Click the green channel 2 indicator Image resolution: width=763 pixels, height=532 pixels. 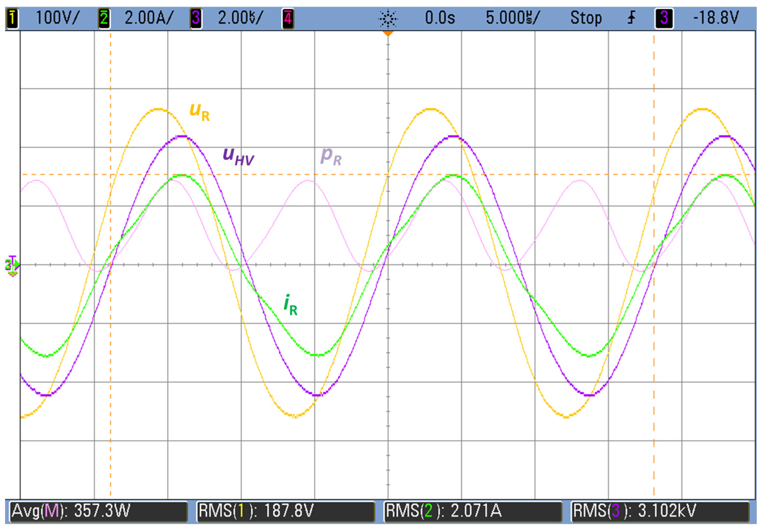pos(104,18)
